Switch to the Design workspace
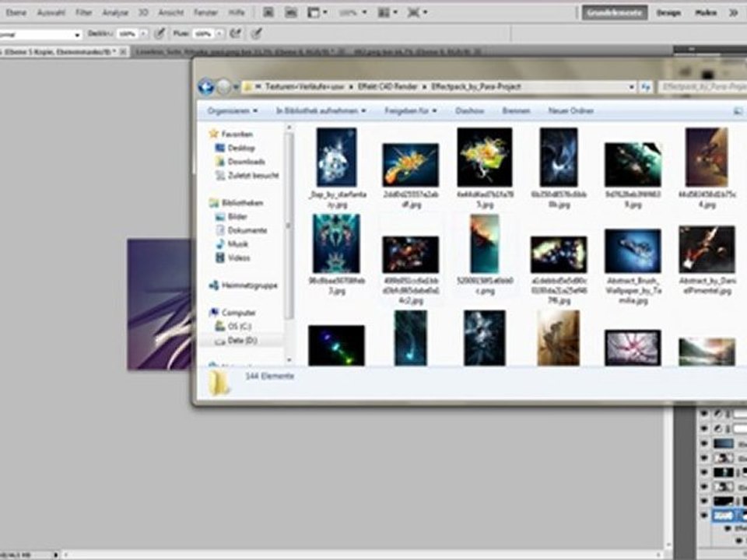The height and width of the screenshot is (560, 747). (x=668, y=13)
